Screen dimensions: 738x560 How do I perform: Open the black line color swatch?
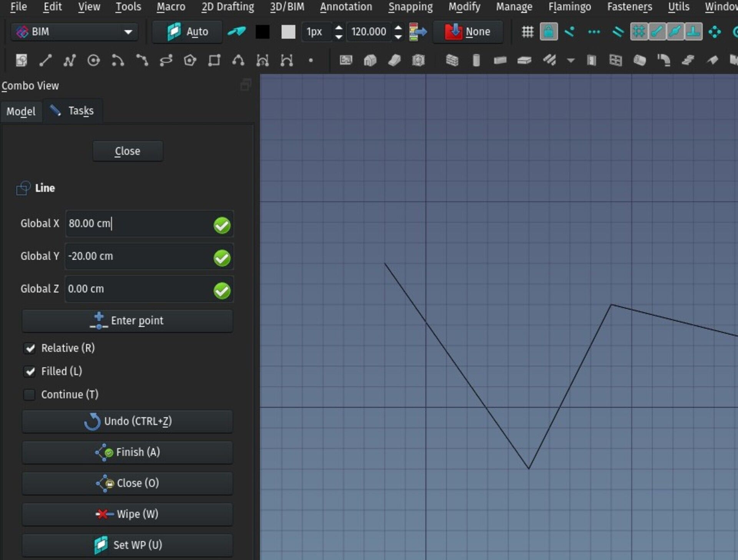[x=263, y=32]
